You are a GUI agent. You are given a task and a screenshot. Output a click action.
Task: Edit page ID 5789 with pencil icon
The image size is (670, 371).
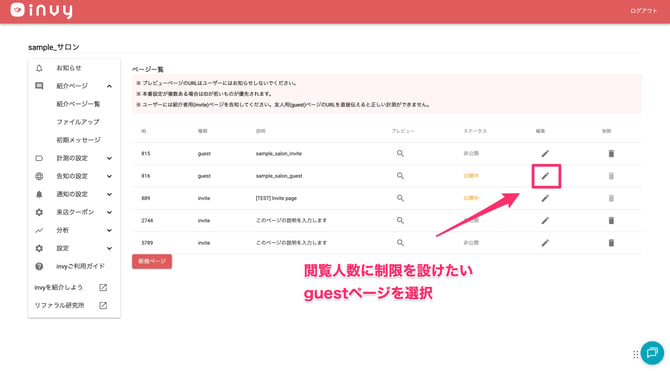(x=545, y=242)
